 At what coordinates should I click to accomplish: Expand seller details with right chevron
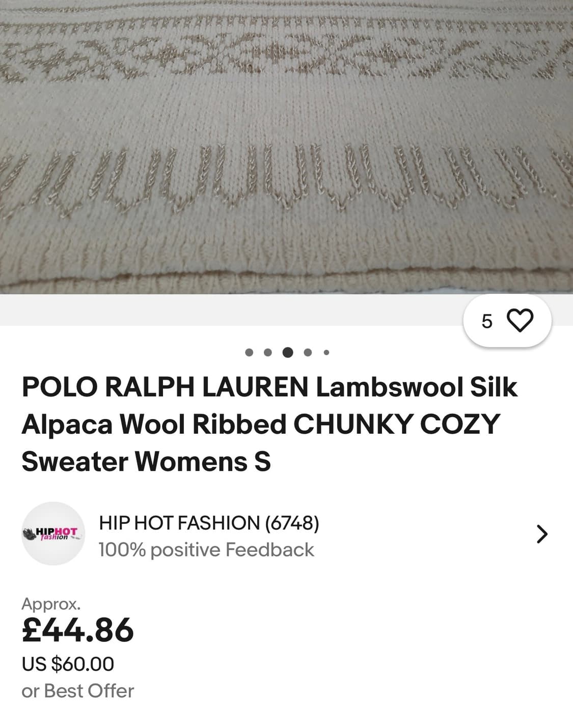[542, 534]
